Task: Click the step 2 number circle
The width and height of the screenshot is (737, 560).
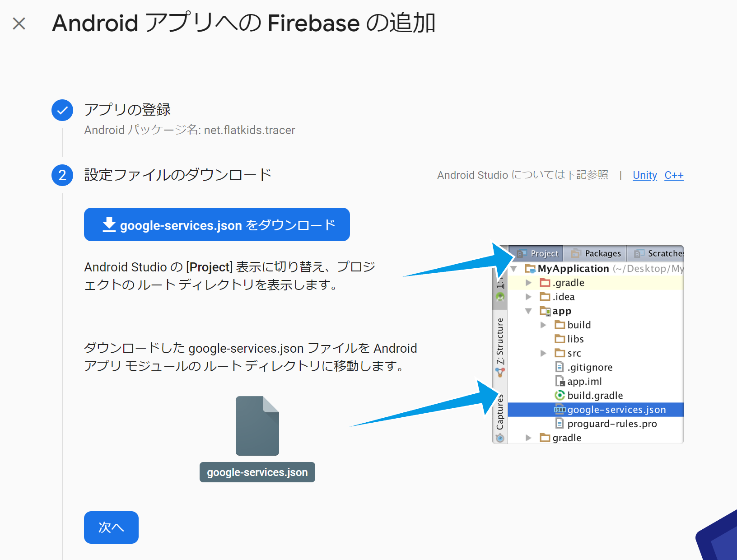Action: 62,175
